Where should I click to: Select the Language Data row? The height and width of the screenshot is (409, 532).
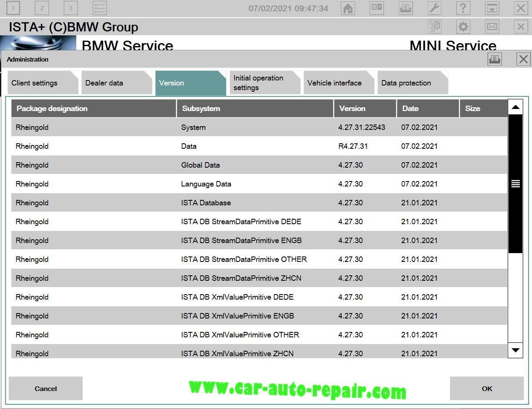point(259,184)
